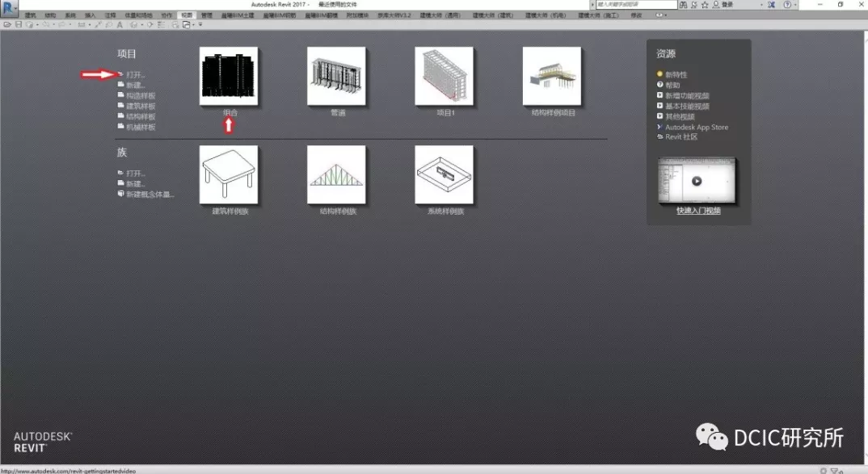This screenshot has height=474, width=868.
Task: Select the Text tool (letter A icon)
Action: click(x=120, y=25)
